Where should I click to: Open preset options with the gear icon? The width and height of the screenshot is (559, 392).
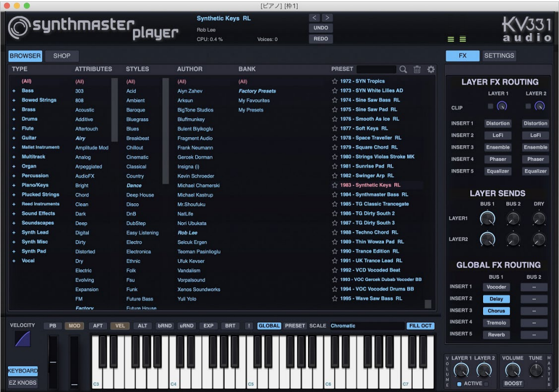tap(430, 69)
